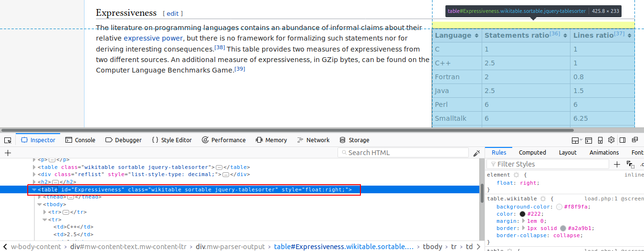This screenshot has height=251, width=644.
Task: Open citation reference 39
Action: point(240,69)
